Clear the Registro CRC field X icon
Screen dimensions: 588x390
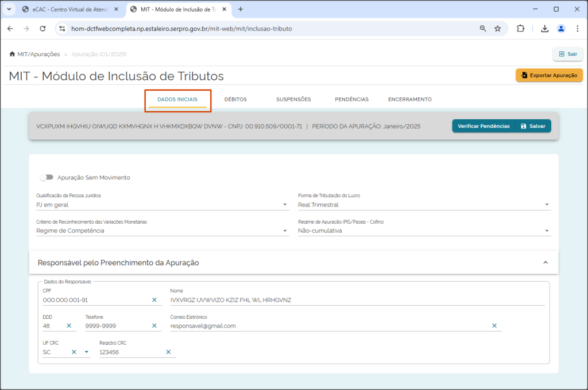(x=168, y=352)
